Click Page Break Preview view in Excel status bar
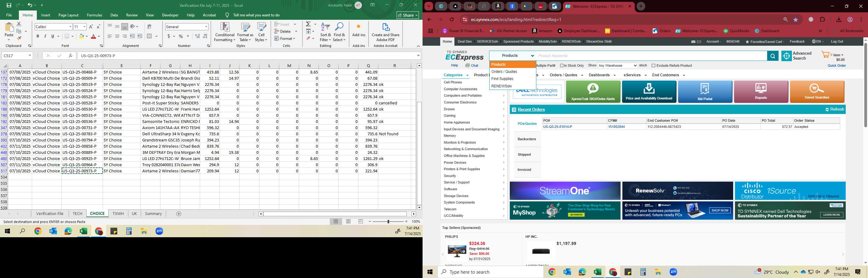 [361, 221]
